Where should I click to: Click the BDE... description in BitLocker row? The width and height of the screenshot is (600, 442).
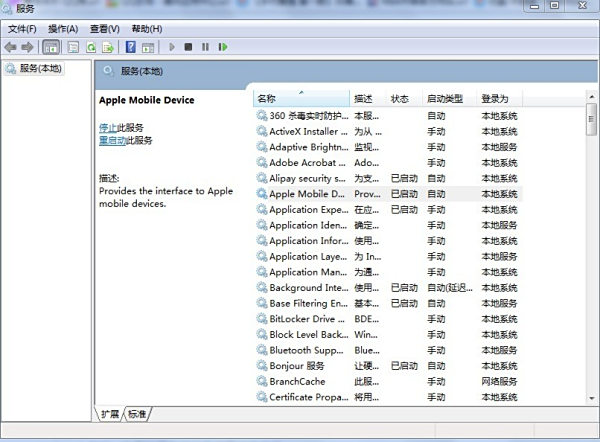point(367,319)
